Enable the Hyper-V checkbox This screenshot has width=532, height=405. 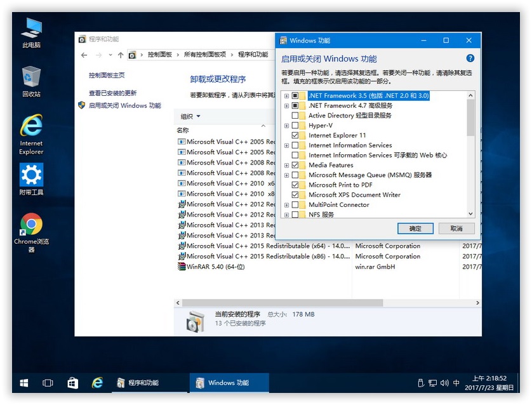(295, 125)
